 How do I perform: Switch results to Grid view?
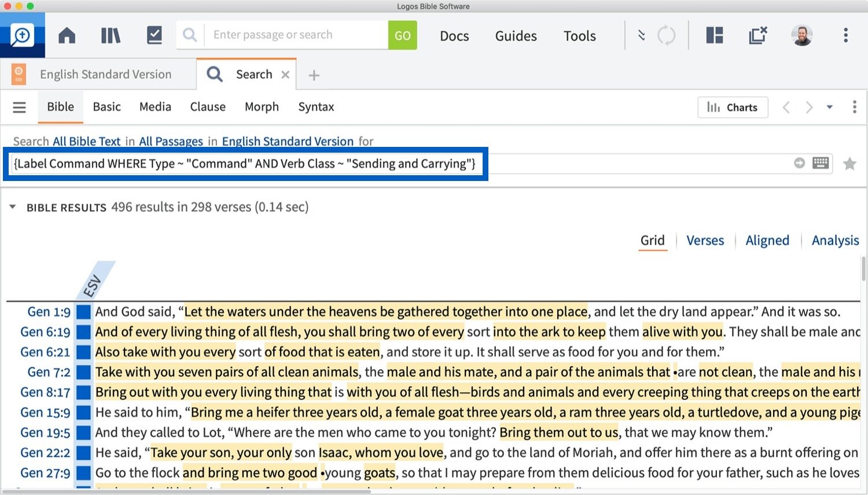(652, 241)
